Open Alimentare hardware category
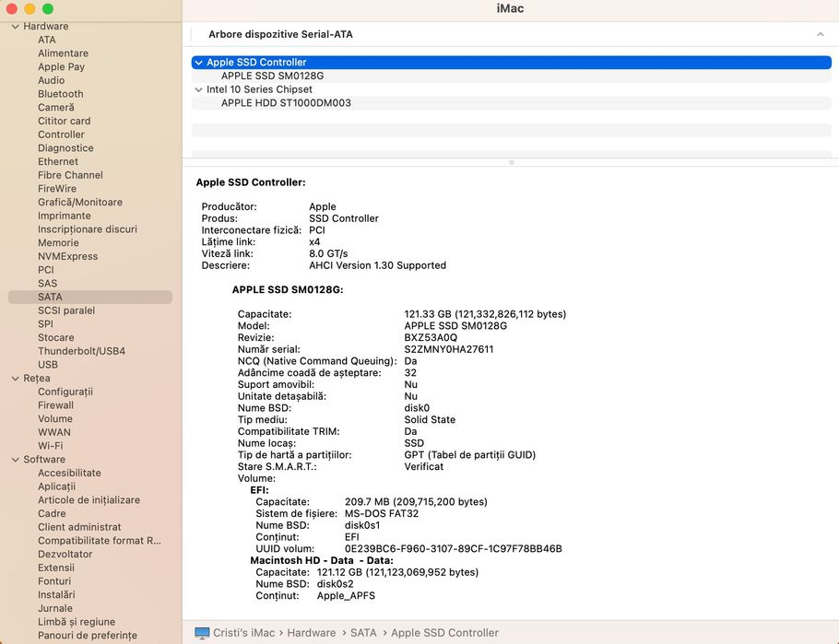The height and width of the screenshot is (644, 839). pos(63,53)
